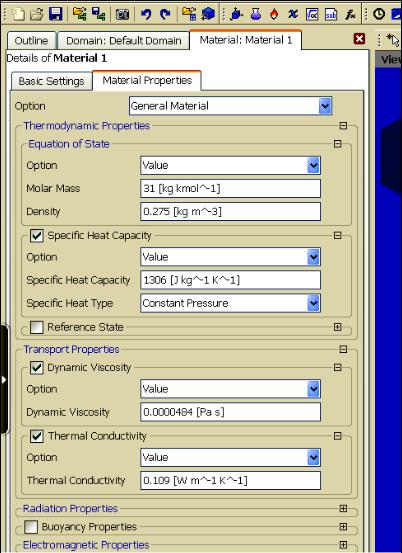
Task: Toggle the Specific Heat Capacity checkbox
Action: 37,236
